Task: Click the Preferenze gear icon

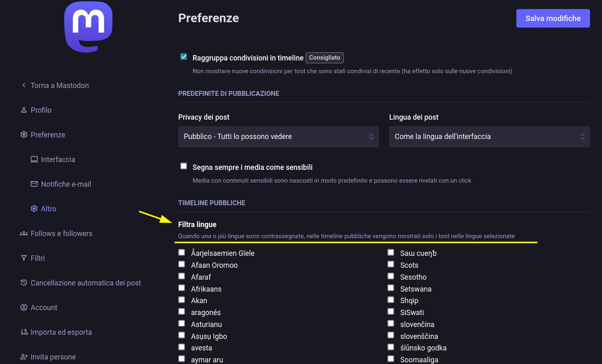Action: tap(24, 134)
